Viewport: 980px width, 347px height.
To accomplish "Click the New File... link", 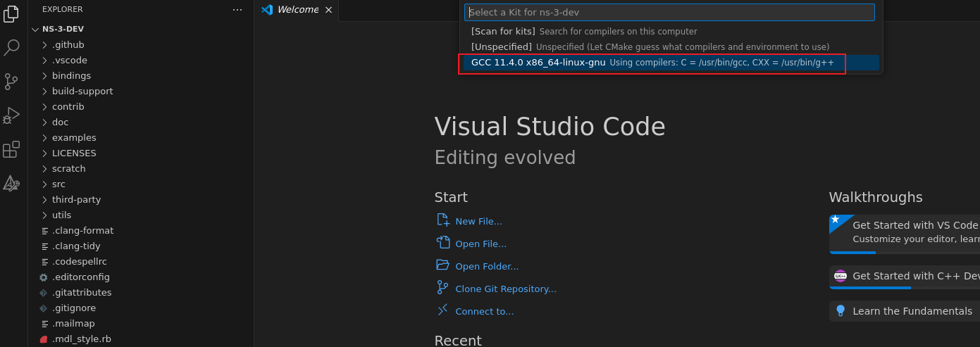I will [479, 221].
